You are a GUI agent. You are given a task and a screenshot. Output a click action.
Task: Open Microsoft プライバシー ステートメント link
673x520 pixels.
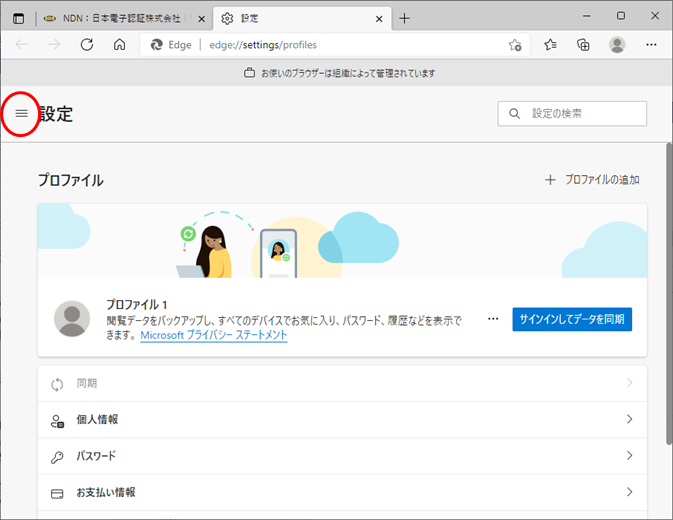213,336
